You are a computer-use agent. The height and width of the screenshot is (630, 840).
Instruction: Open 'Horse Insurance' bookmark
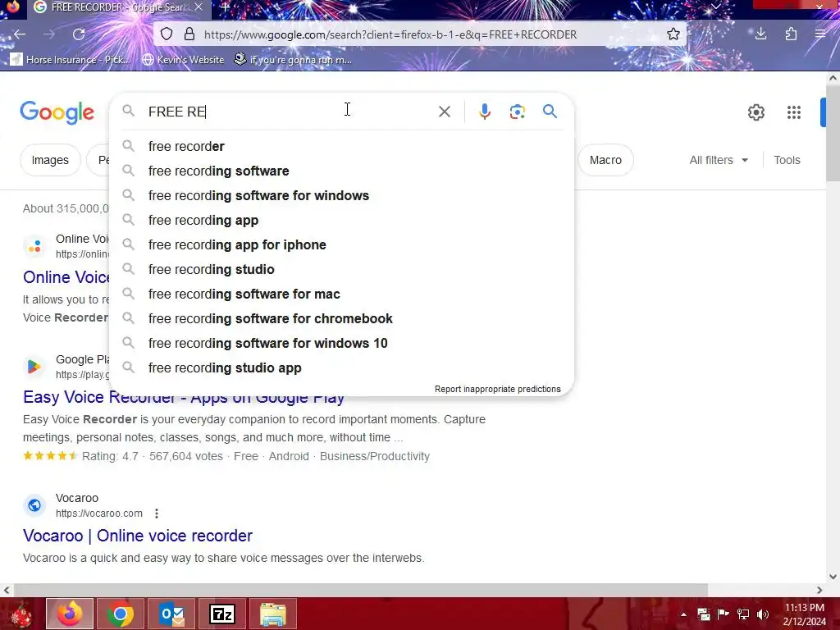click(x=71, y=59)
